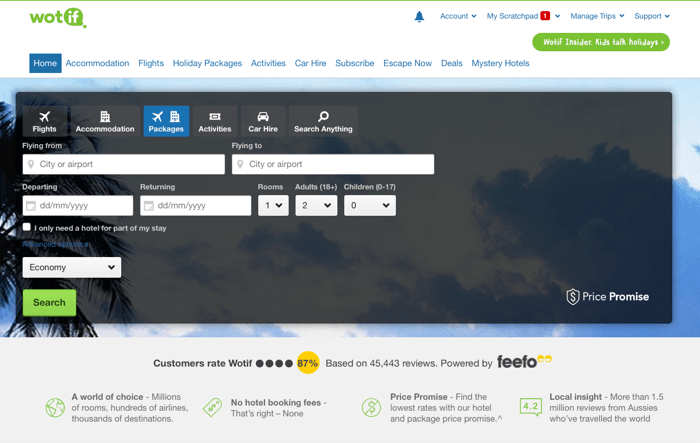Open Holiday Packages in navigation bar
The height and width of the screenshot is (443, 700).
pyautogui.click(x=207, y=63)
